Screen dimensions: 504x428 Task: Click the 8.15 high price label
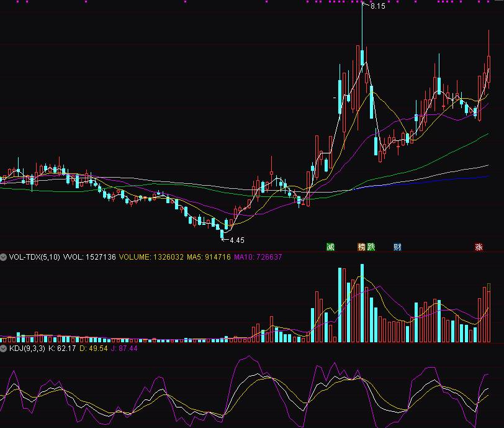pyautogui.click(x=377, y=6)
